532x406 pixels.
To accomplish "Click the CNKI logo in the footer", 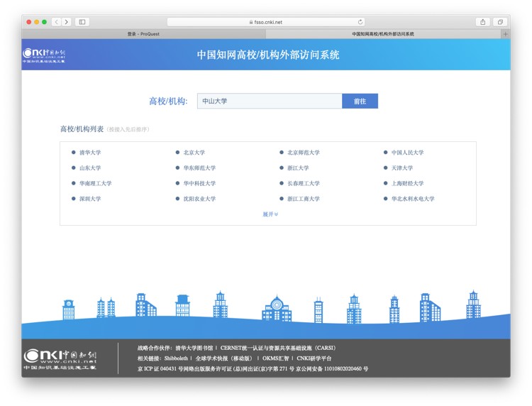I will click(x=60, y=359).
